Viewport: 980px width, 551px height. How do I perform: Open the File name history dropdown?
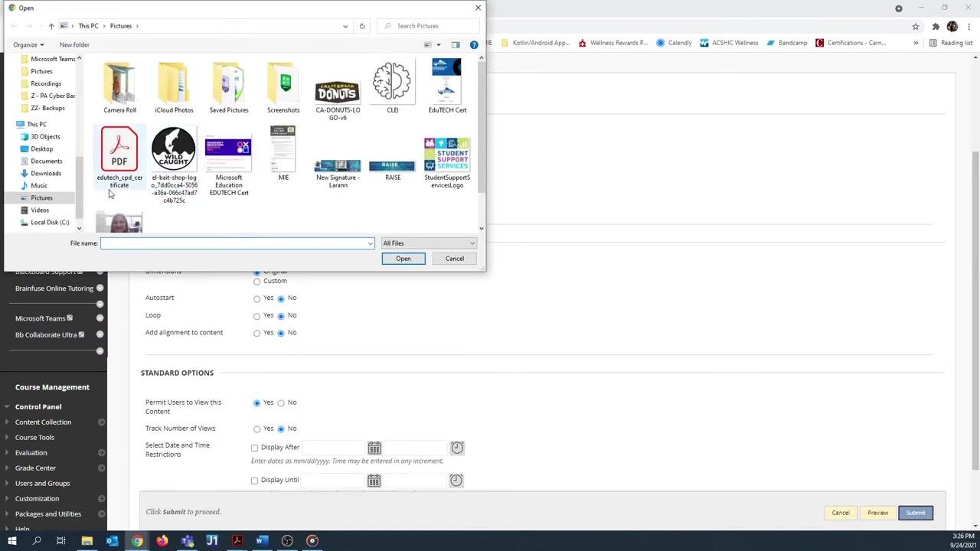pyautogui.click(x=370, y=243)
